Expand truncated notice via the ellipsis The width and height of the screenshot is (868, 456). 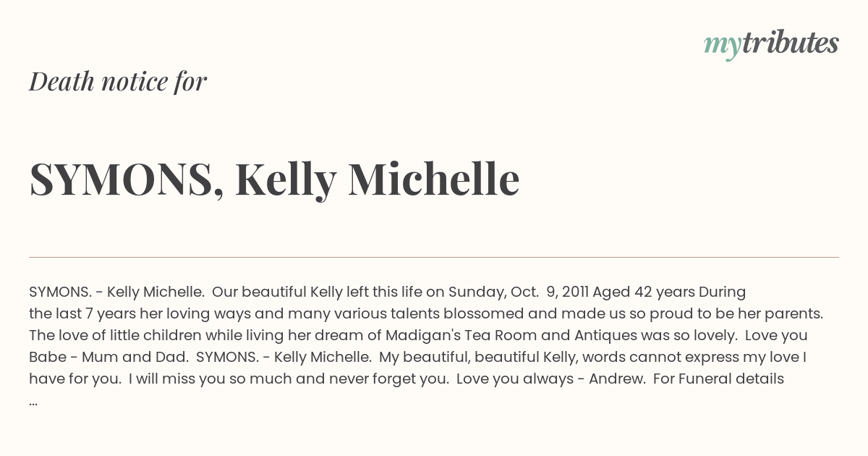point(33,400)
